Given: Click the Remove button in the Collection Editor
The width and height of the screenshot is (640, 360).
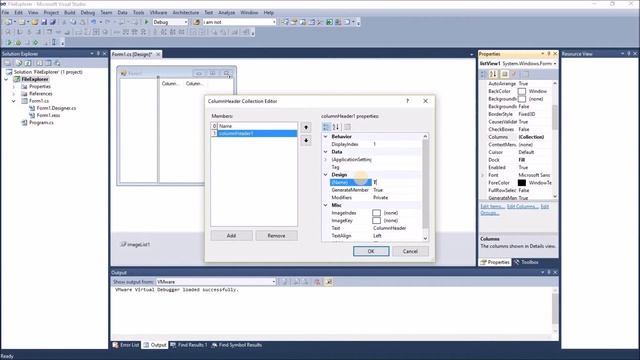Looking at the screenshot, I should [276, 236].
